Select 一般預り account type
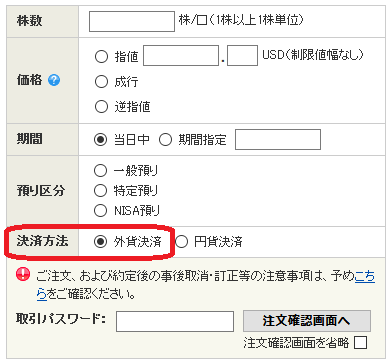390x361 pixels. coord(100,171)
